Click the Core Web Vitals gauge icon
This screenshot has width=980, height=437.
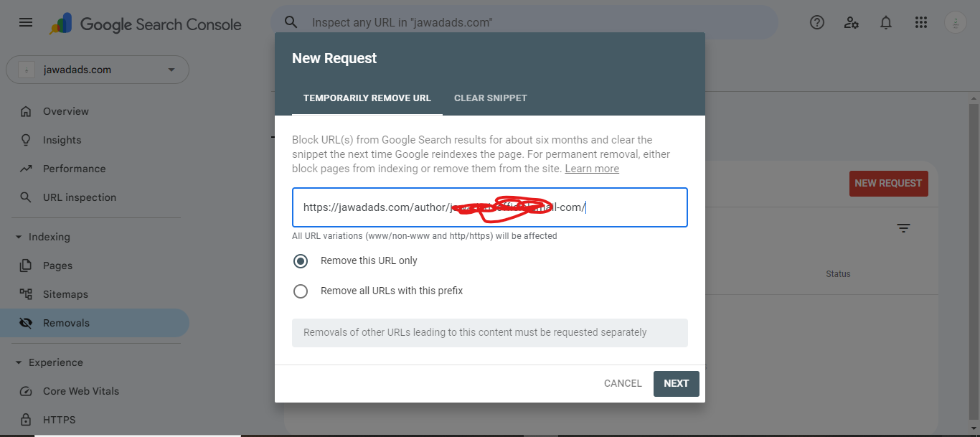point(26,391)
